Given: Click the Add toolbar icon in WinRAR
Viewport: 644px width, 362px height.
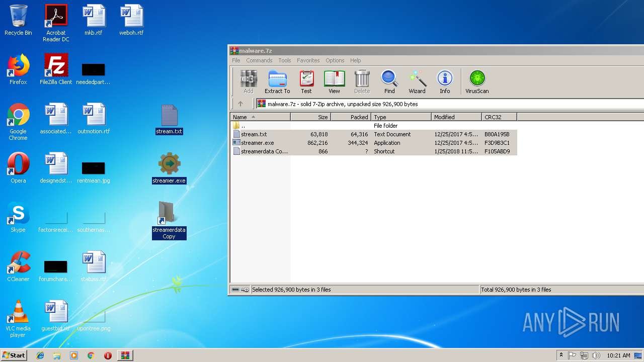Looking at the screenshot, I should coord(249,82).
